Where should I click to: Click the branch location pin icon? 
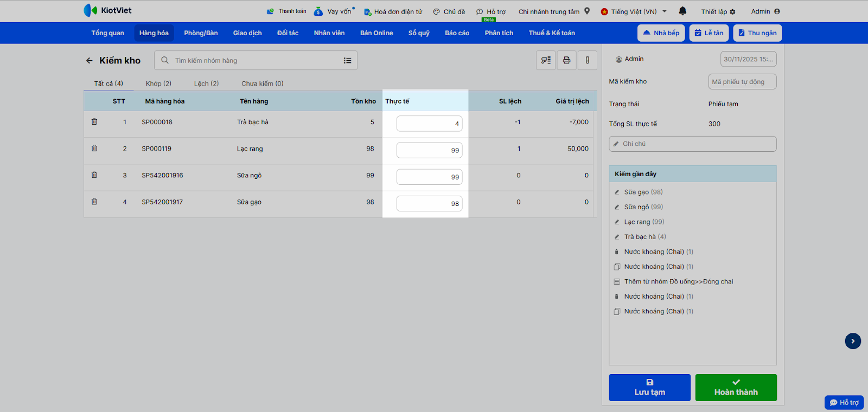coord(587,11)
